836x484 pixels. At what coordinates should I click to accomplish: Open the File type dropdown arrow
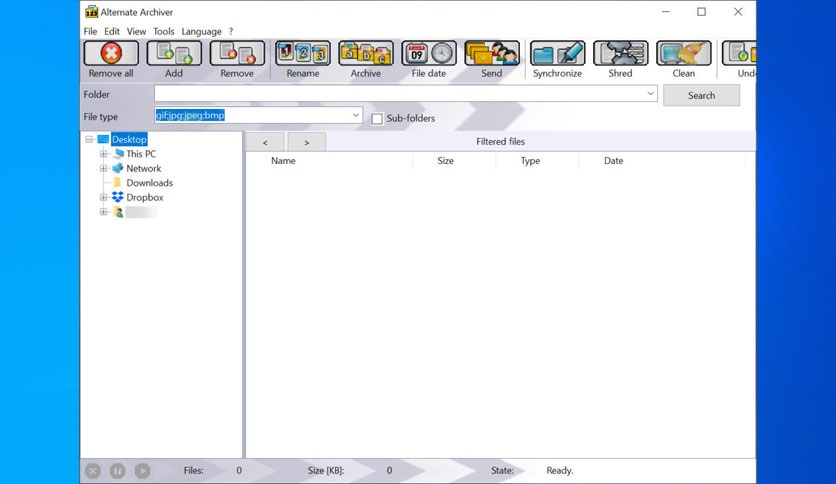(356, 116)
